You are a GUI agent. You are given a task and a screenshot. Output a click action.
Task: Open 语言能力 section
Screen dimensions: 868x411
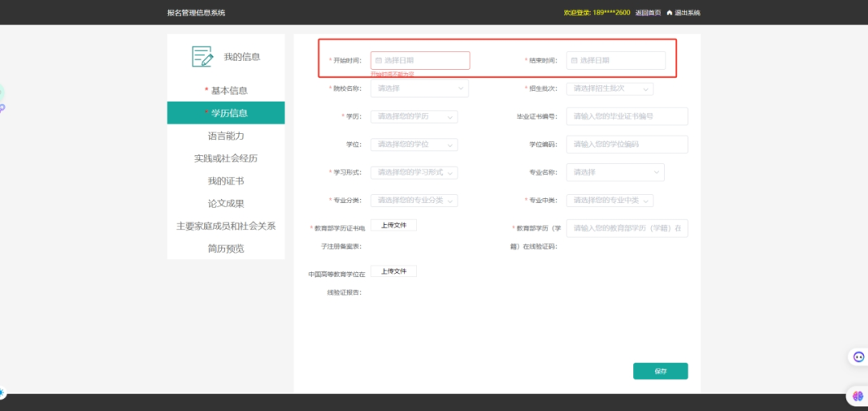226,136
